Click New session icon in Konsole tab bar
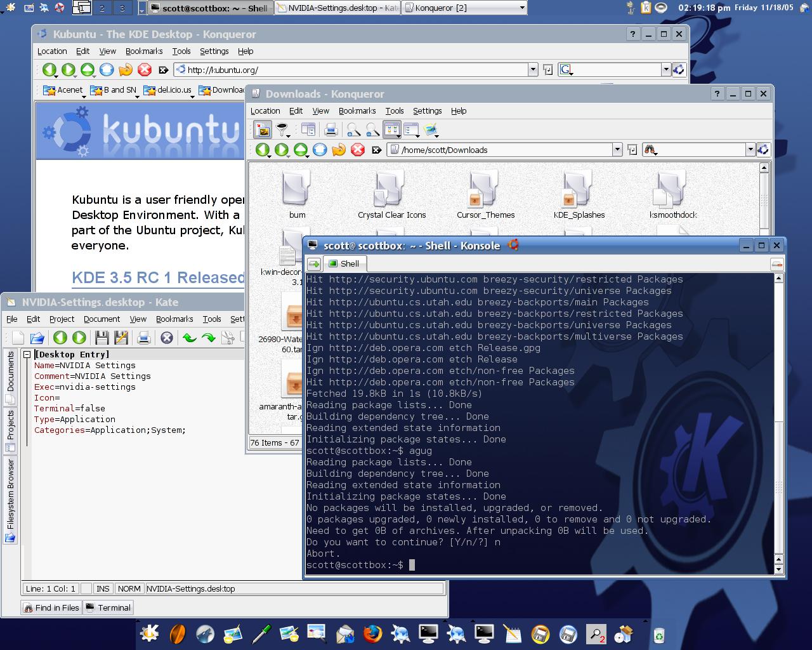 click(x=314, y=263)
